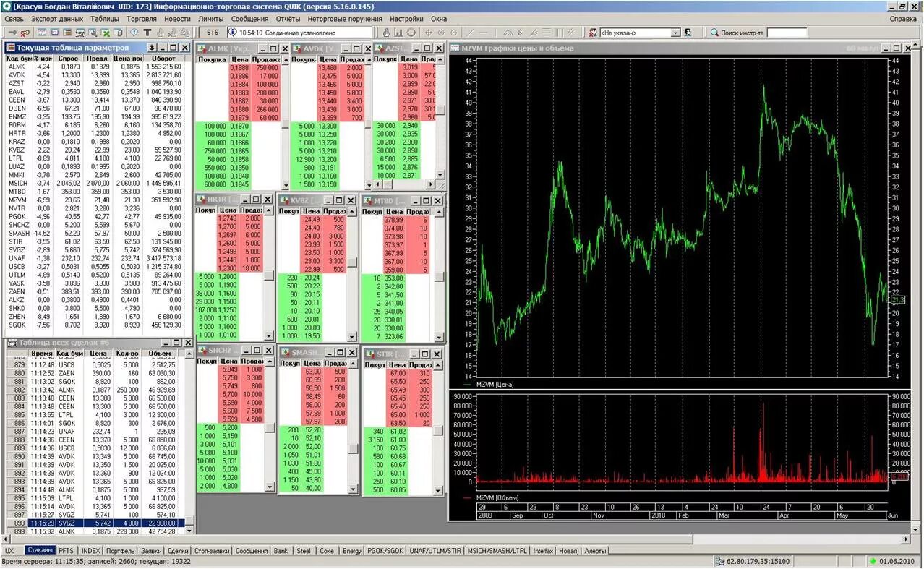Screen dimensions: 924x569
Task: Switch to the INDEX tab
Action: point(91,551)
